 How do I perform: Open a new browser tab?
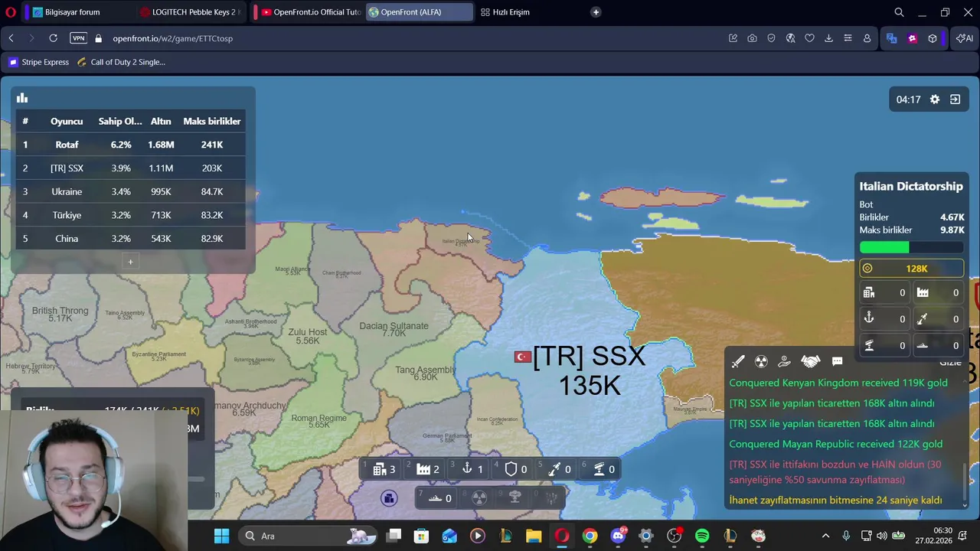coord(596,12)
